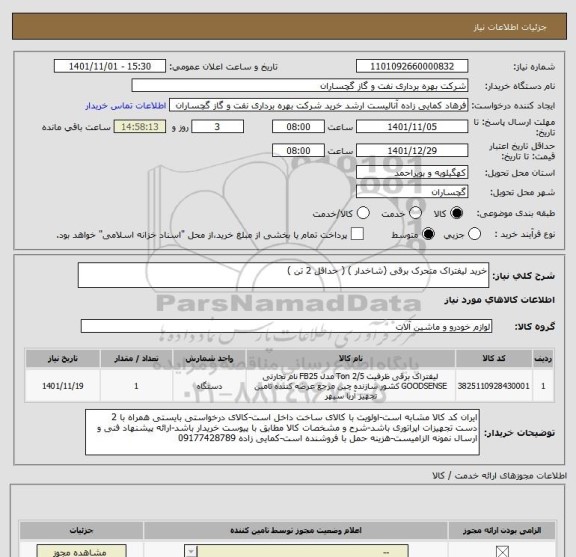Select the خدمت radio button
This screenshot has height=557, width=576.
[415, 213]
